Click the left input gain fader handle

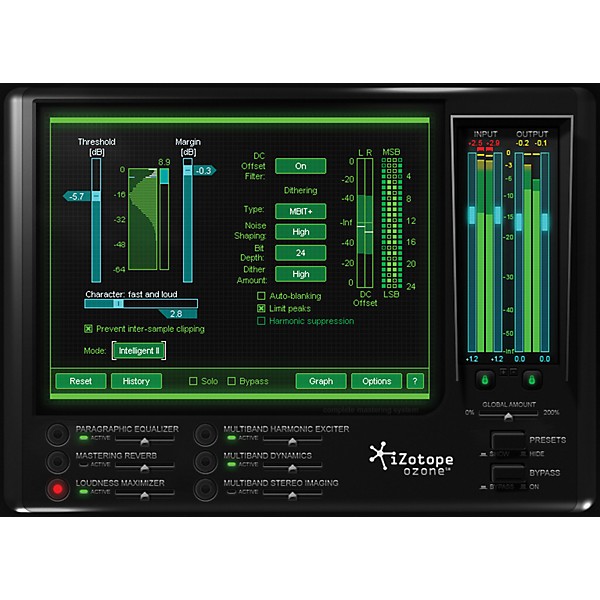pos(472,215)
